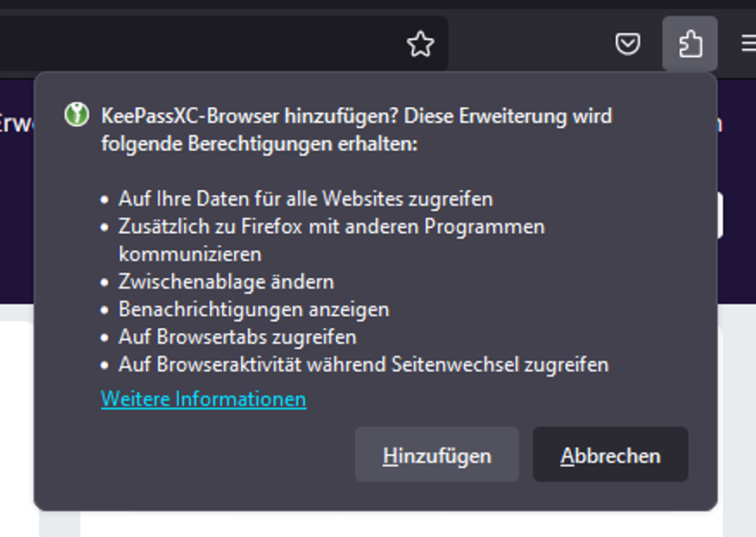Click Hinzufügen to add the extension

[437, 454]
